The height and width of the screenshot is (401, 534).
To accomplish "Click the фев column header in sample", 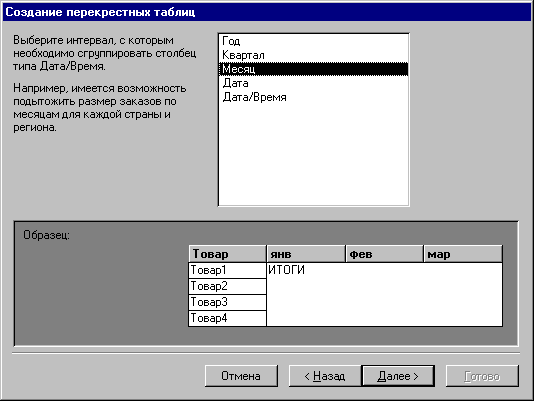I will coord(384,254).
